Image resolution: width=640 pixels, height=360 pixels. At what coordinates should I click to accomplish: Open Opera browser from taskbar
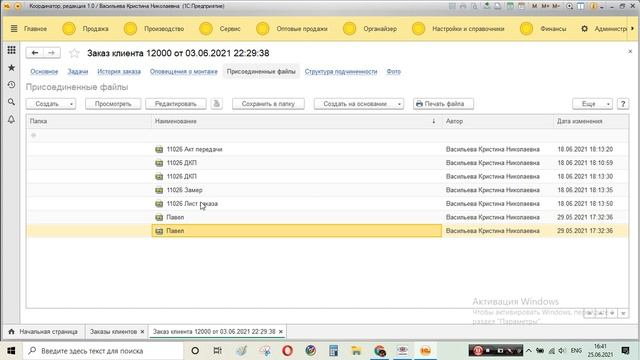click(x=287, y=351)
